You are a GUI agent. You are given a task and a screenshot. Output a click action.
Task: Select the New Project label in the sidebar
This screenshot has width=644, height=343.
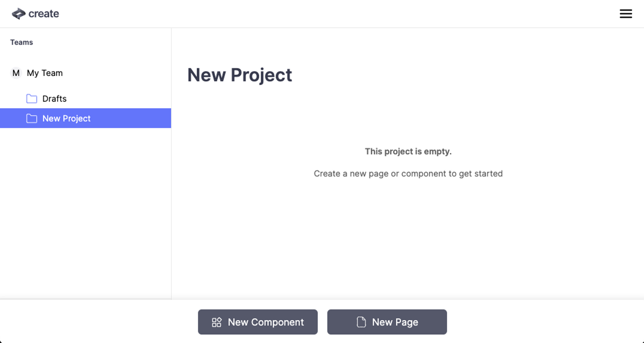[x=67, y=119]
